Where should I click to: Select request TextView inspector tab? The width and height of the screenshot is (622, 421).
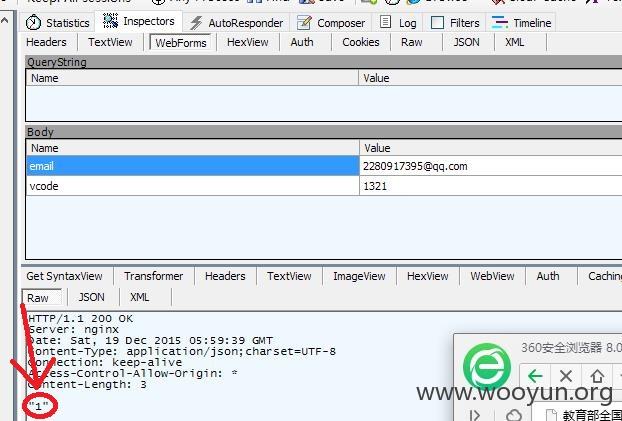pos(110,42)
